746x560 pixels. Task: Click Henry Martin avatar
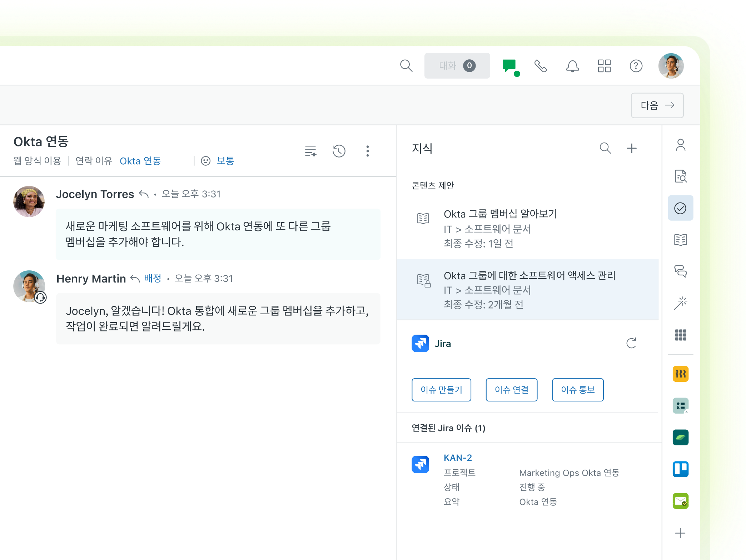coord(29,286)
